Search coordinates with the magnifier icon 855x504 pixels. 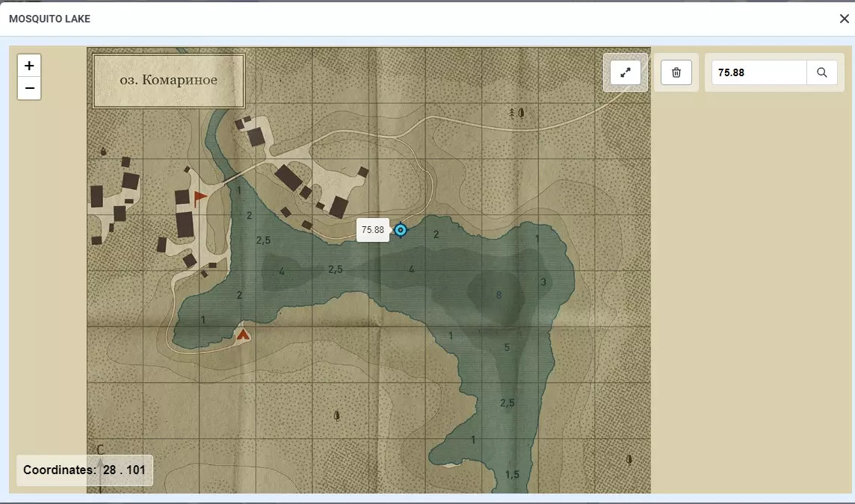821,72
